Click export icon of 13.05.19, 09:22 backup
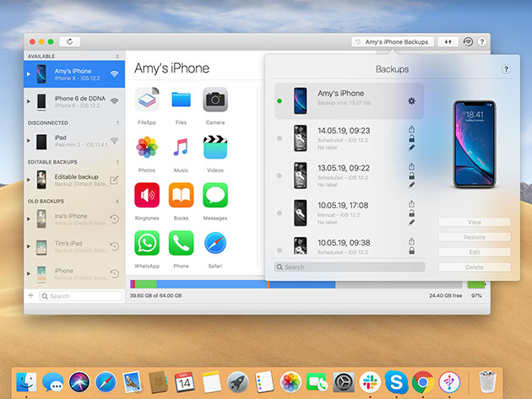532x399 pixels. pyautogui.click(x=411, y=166)
